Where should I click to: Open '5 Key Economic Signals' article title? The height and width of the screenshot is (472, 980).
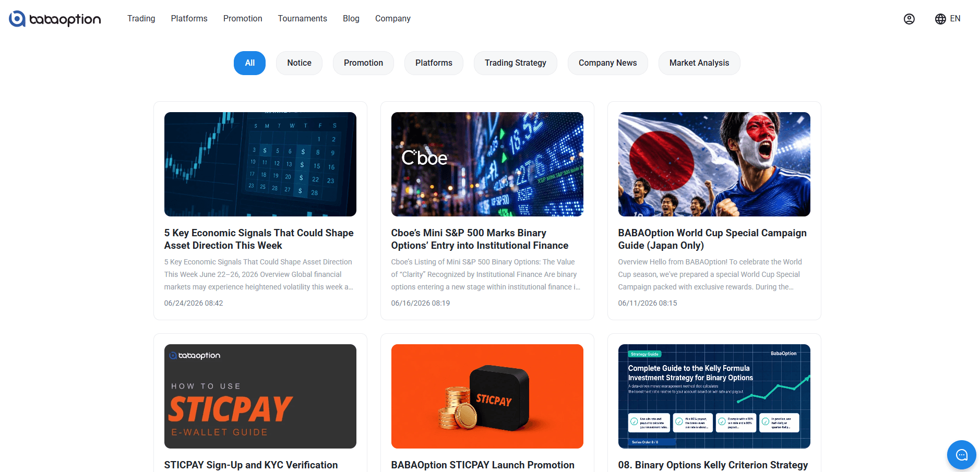[259, 239]
